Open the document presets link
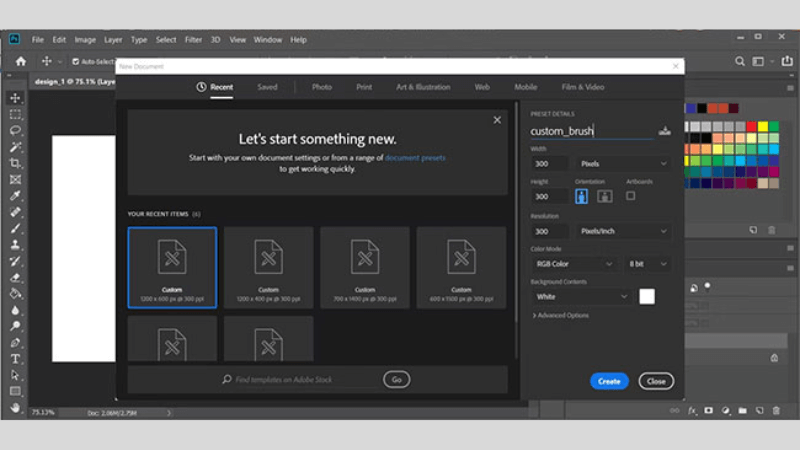 (415, 158)
